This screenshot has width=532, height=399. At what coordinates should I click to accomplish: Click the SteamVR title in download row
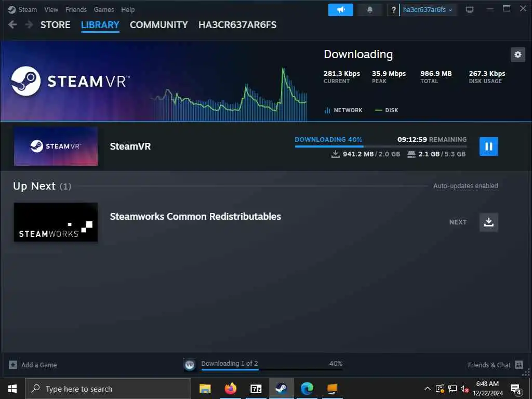click(130, 146)
